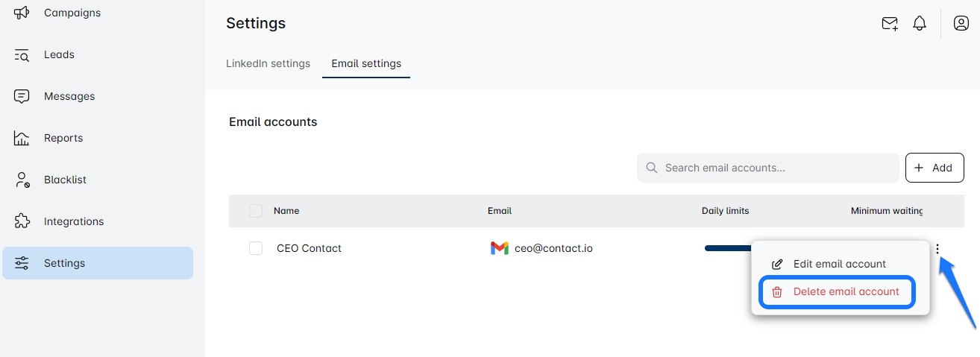Screen dimensions: 980x357
Task: Click the Add button
Action: point(934,168)
